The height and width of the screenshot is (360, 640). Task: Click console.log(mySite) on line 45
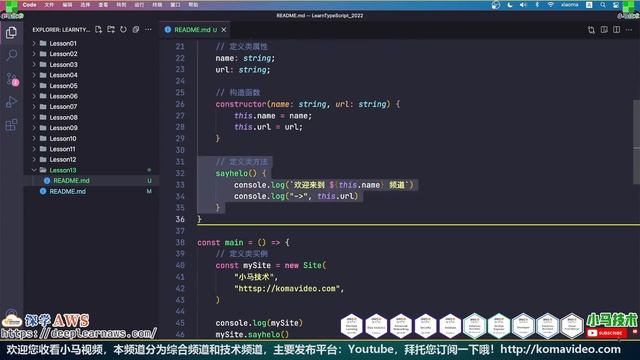coord(259,323)
